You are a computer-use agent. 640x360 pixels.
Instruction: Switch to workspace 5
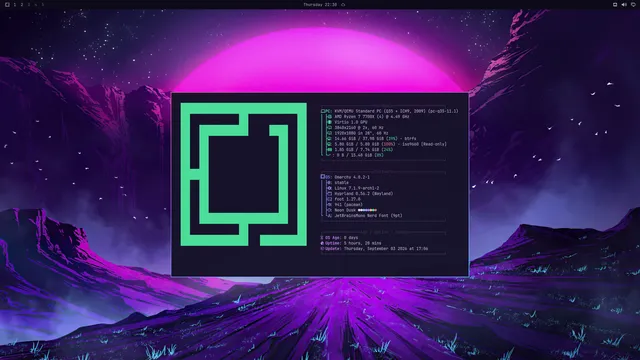pos(42,4)
